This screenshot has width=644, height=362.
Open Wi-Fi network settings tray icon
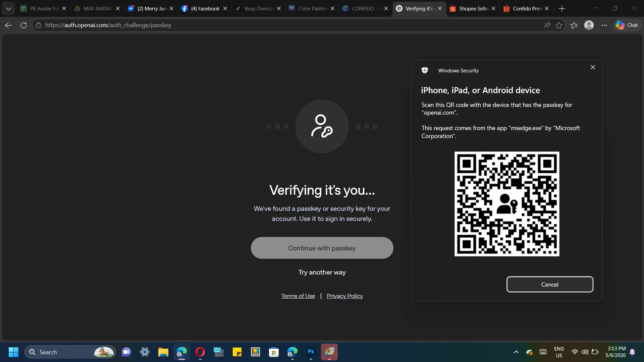[x=575, y=352]
